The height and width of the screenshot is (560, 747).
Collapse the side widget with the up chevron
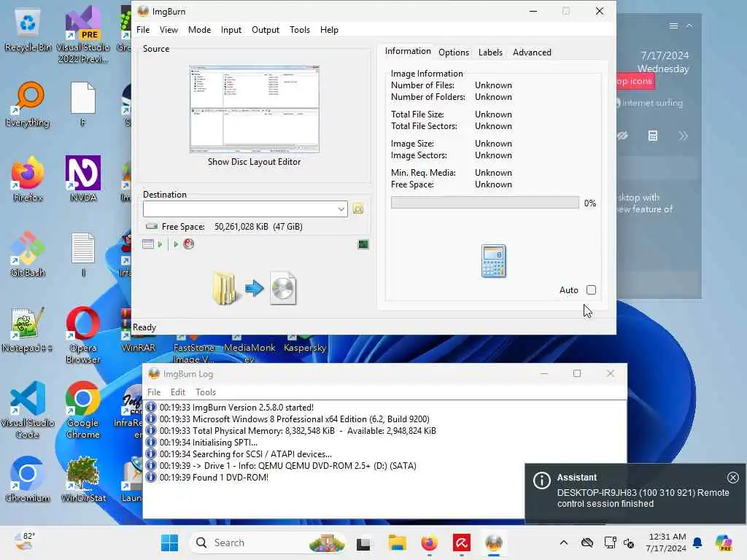click(689, 26)
